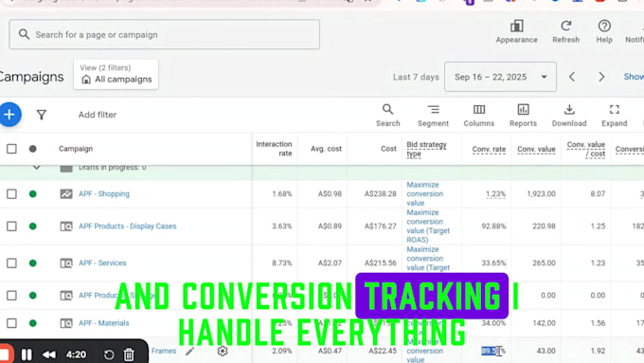Edit the Frames campaign name pencil
This screenshot has height=363, width=644.
click(189, 351)
